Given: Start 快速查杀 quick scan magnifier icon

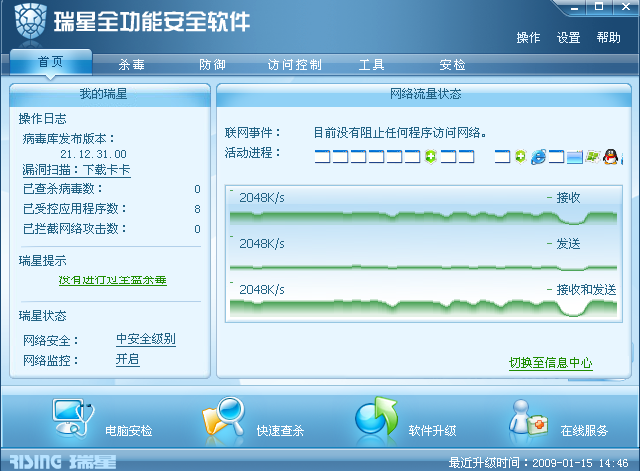Looking at the screenshot, I should pos(224,417).
